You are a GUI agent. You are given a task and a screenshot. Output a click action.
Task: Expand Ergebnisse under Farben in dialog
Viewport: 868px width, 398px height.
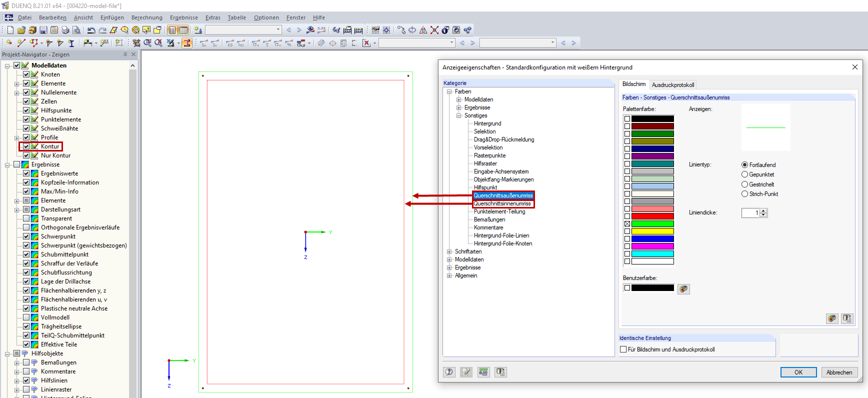point(459,107)
